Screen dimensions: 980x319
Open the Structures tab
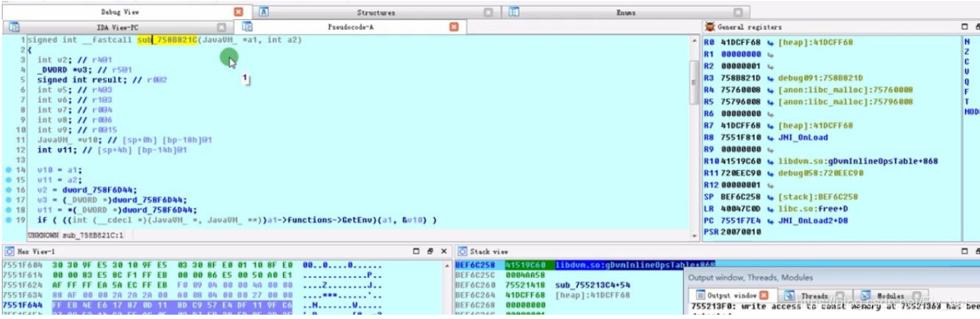[x=376, y=12]
